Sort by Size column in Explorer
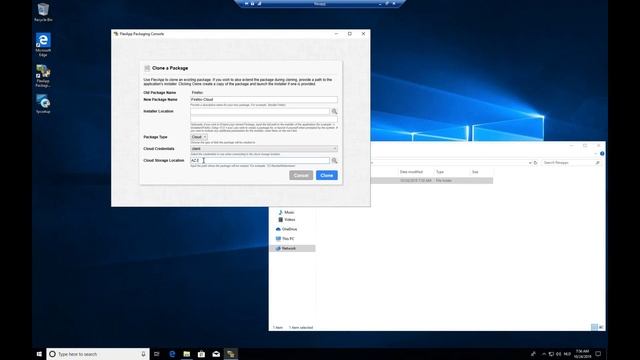This screenshot has width=640, height=360. 475,172
